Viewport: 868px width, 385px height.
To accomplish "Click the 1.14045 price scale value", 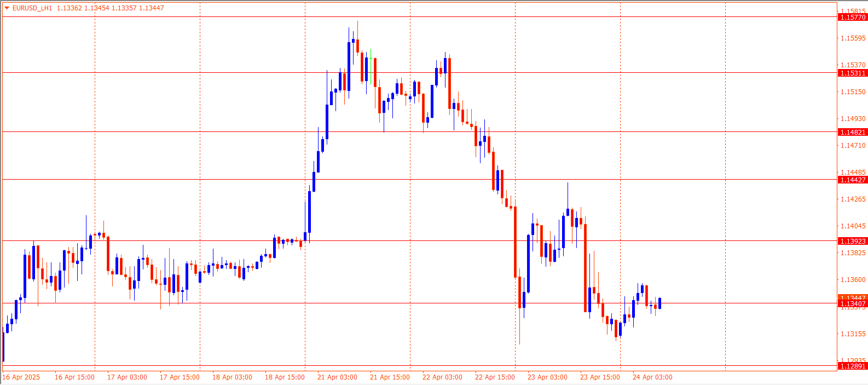I will [x=853, y=226].
